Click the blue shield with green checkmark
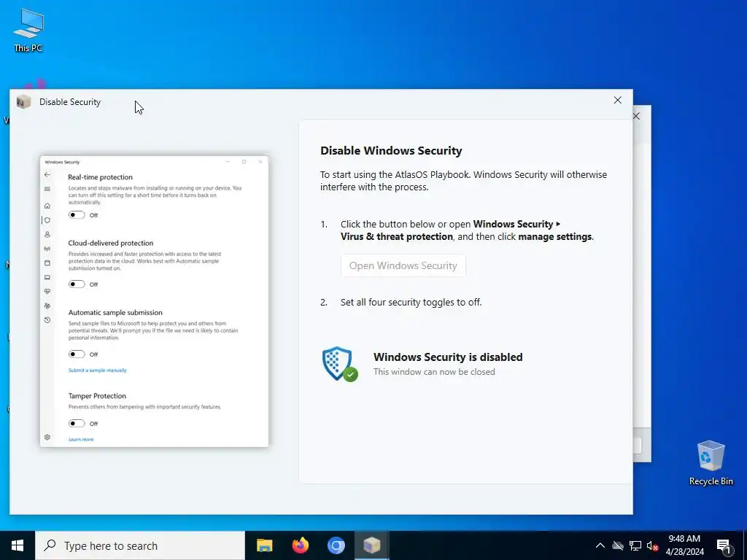 (340, 364)
